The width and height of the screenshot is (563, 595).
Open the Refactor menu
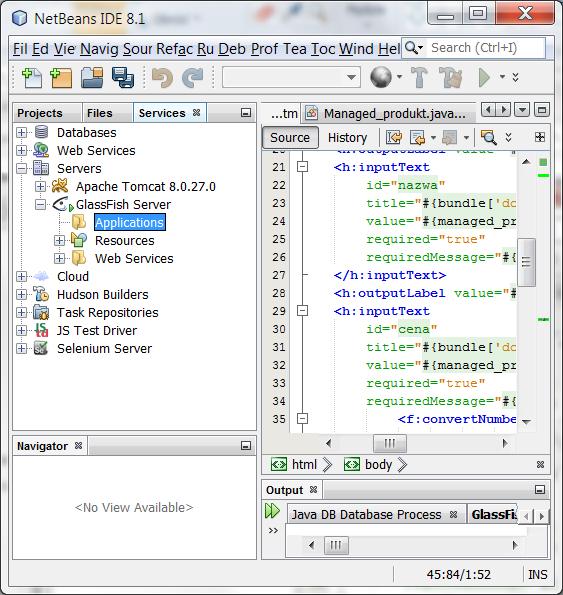(x=174, y=49)
